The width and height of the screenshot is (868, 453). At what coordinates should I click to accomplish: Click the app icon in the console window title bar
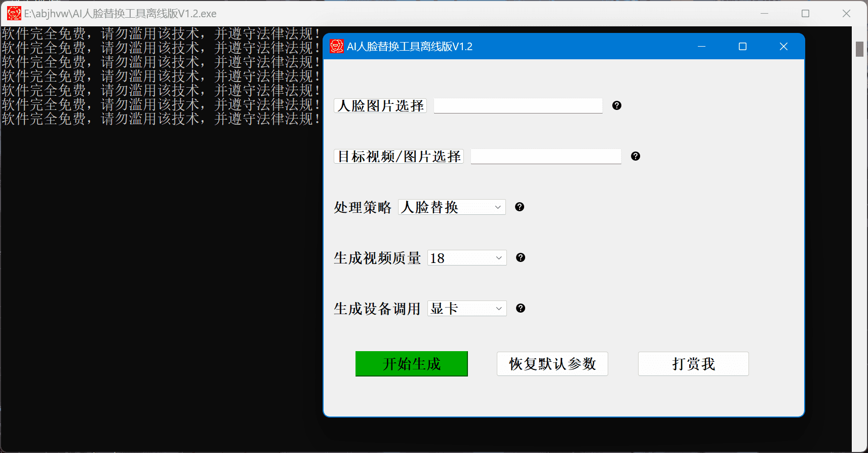14,13
